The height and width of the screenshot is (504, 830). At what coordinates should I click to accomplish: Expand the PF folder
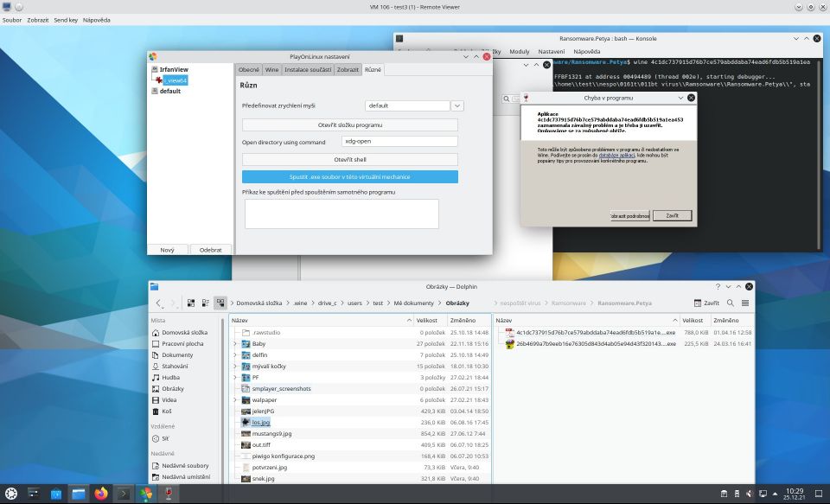pos(235,378)
